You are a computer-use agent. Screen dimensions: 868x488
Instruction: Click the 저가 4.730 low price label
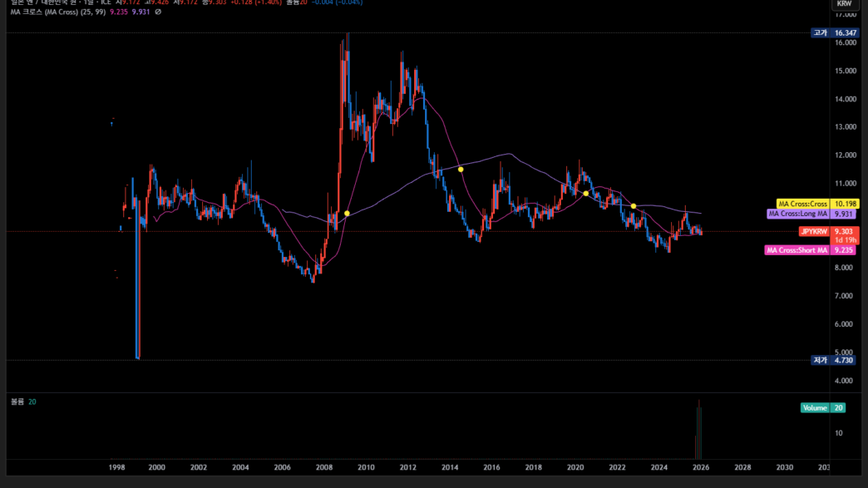tap(834, 360)
